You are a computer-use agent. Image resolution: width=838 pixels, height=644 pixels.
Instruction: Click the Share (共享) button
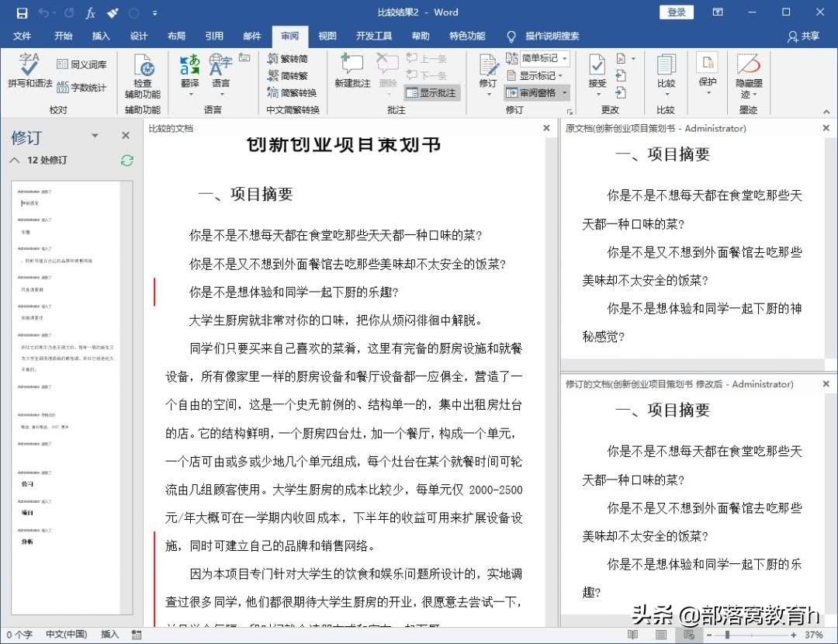tap(803, 36)
